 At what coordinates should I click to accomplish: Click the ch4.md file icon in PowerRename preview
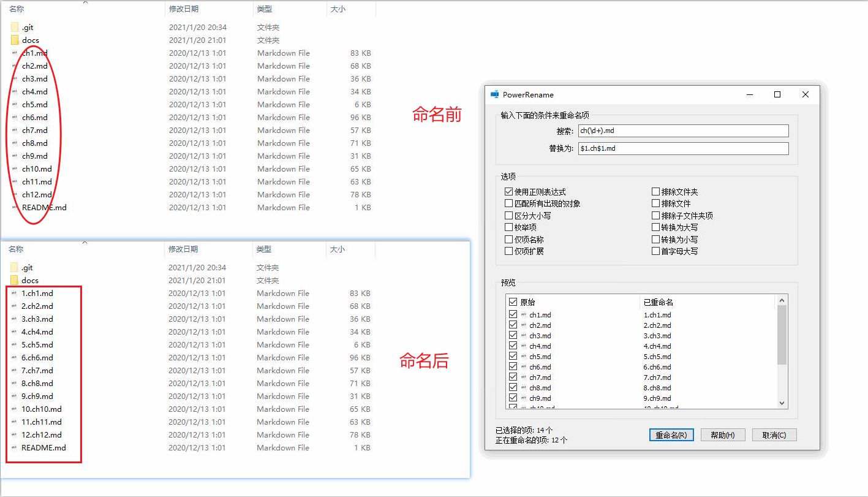(524, 346)
